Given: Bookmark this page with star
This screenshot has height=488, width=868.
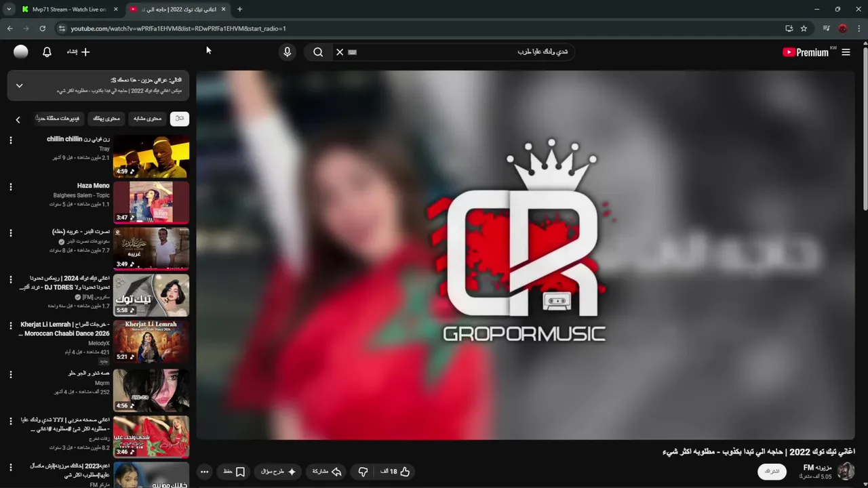Looking at the screenshot, I should click(x=804, y=28).
